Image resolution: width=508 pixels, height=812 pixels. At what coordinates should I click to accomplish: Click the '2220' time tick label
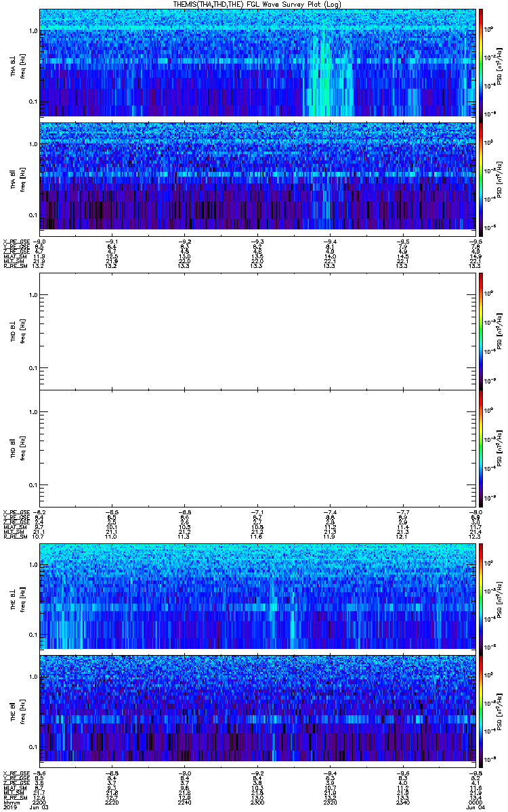tap(112, 802)
